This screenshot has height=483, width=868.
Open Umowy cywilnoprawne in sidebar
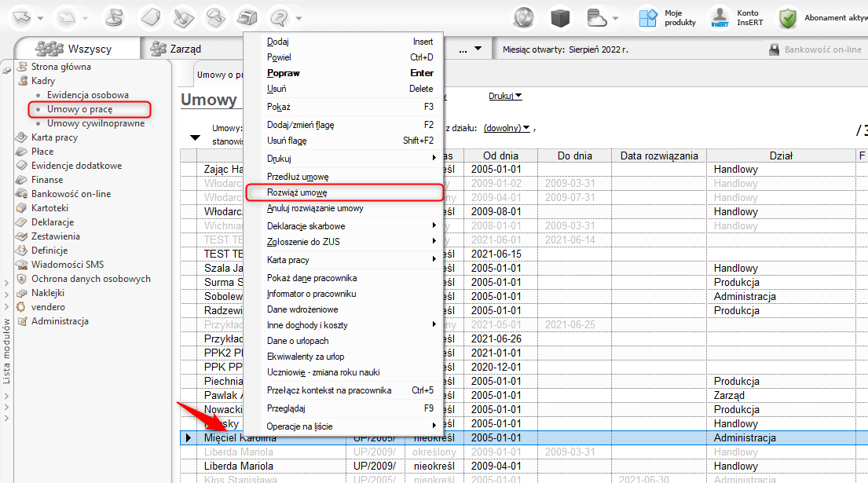pyautogui.click(x=96, y=123)
